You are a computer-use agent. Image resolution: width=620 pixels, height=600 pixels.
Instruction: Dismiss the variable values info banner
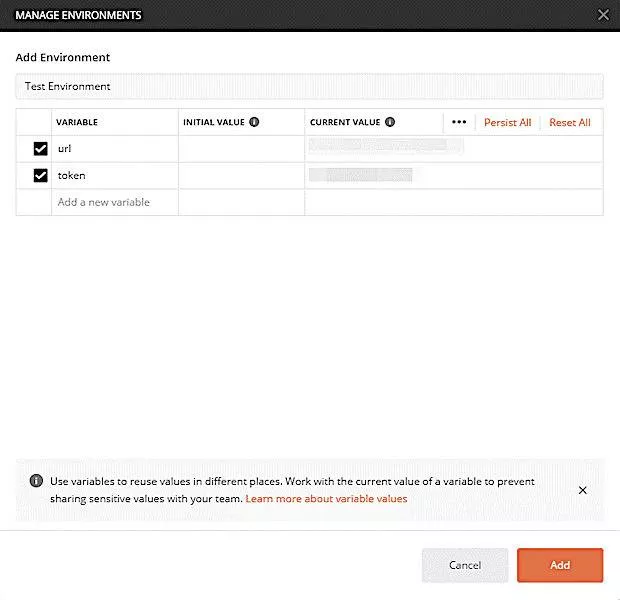click(583, 490)
